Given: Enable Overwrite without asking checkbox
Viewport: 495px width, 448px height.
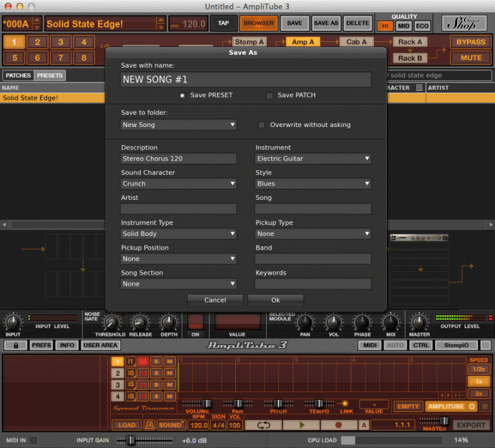Looking at the screenshot, I should pyautogui.click(x=262, y=124).
